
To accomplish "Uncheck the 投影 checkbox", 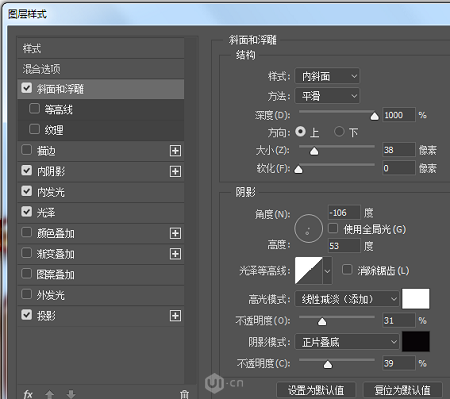I will point(27,315).
